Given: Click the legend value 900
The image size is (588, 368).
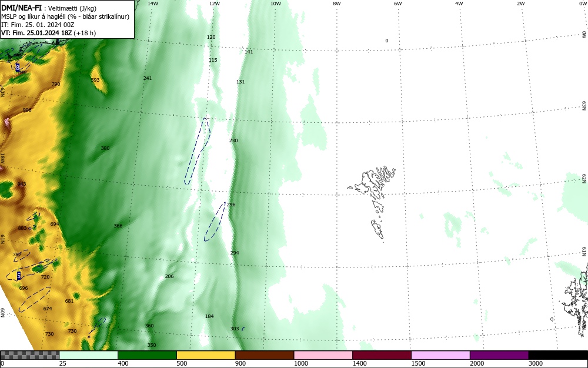Looking at the screenshot, I should click(240, 363).
